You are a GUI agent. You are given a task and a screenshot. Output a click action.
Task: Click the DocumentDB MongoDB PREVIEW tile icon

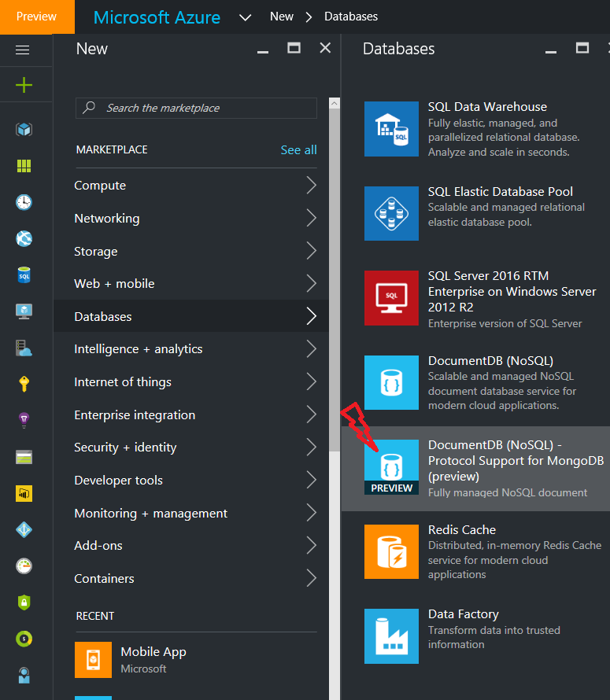click(391, 467)
